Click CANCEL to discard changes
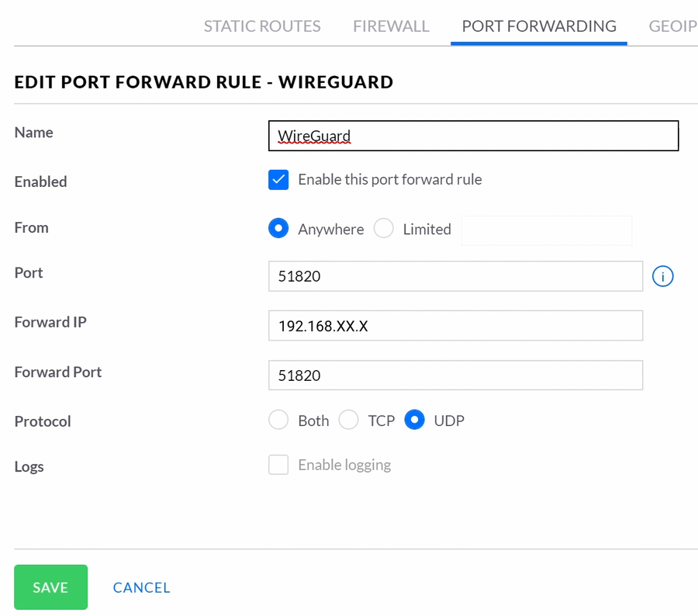Image resolution: width=698 pixels, height=616 pixels. coord(141,587)
